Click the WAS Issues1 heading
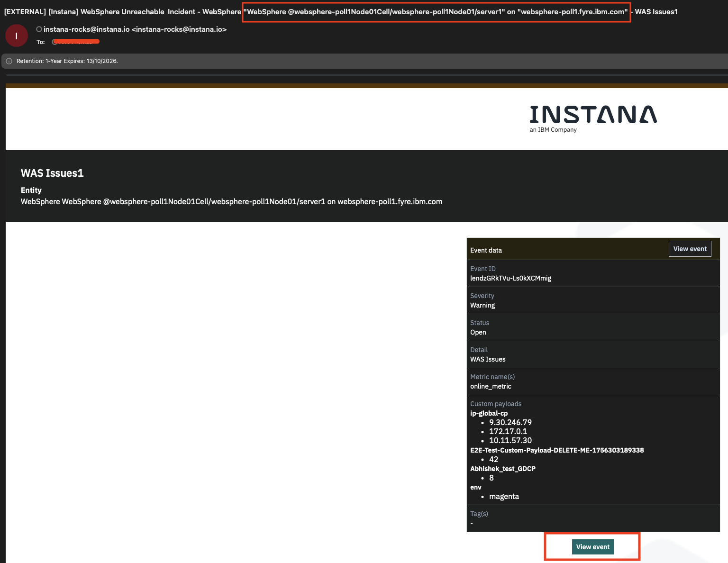 52,173
